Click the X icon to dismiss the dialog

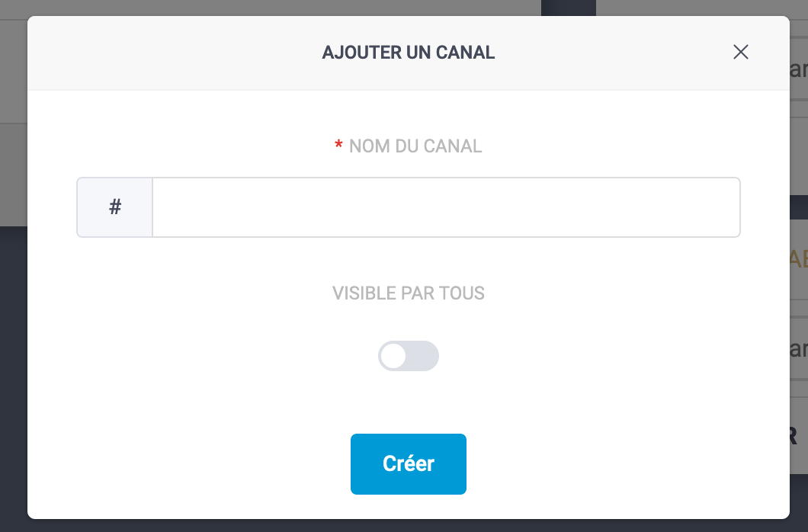tap(740, 52)
